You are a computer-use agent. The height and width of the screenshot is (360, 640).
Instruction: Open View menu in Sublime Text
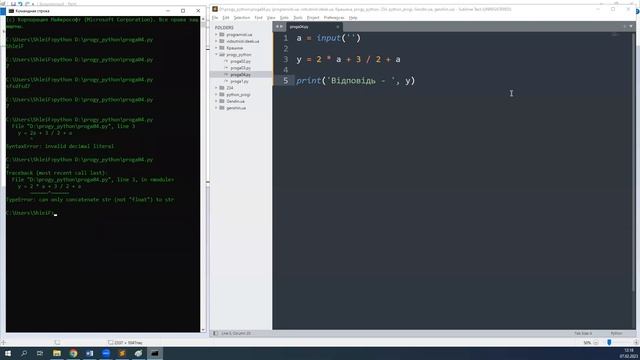coord(271,18)
